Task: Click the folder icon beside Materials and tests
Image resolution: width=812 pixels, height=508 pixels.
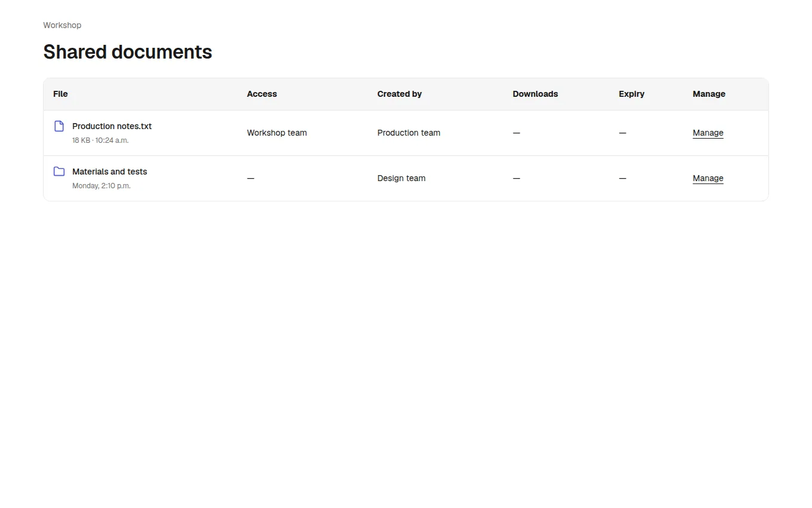Action: click(x=59, y=172)
